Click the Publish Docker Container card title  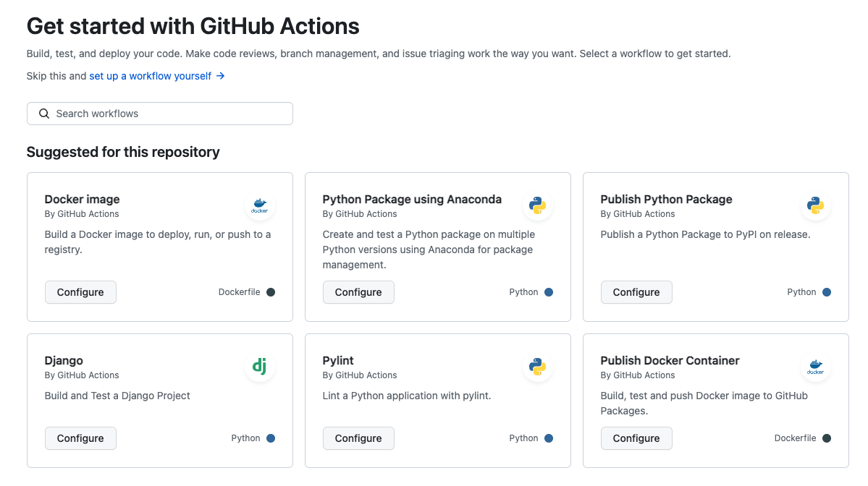670,360
